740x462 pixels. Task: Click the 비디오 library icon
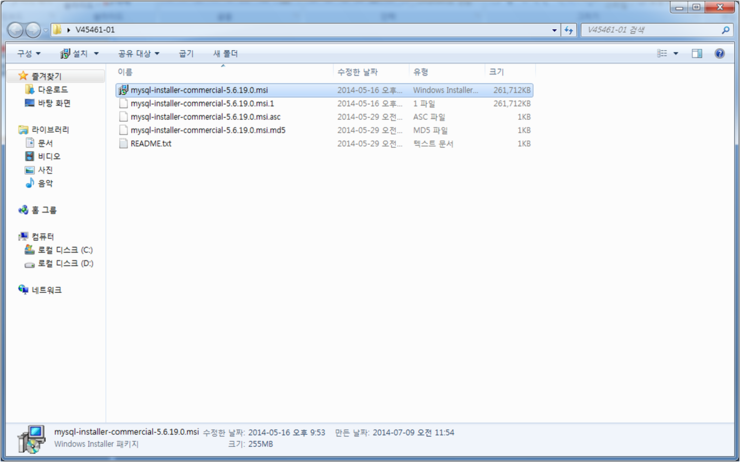[30, 156]
